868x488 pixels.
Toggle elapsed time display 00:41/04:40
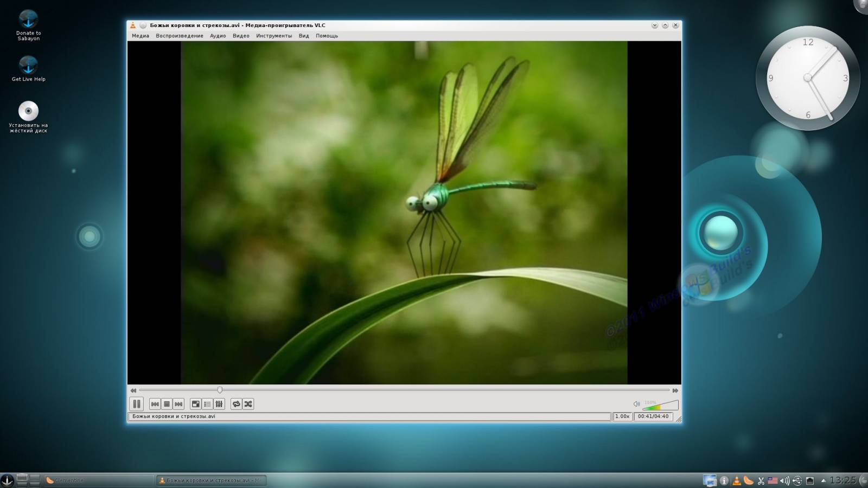pyautogui.click(x=653, y=416)
